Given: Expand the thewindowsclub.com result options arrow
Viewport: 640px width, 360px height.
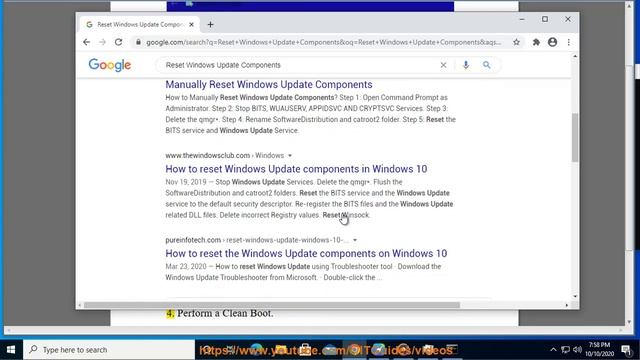Looking at the screenshot, I should click(290, 156).
